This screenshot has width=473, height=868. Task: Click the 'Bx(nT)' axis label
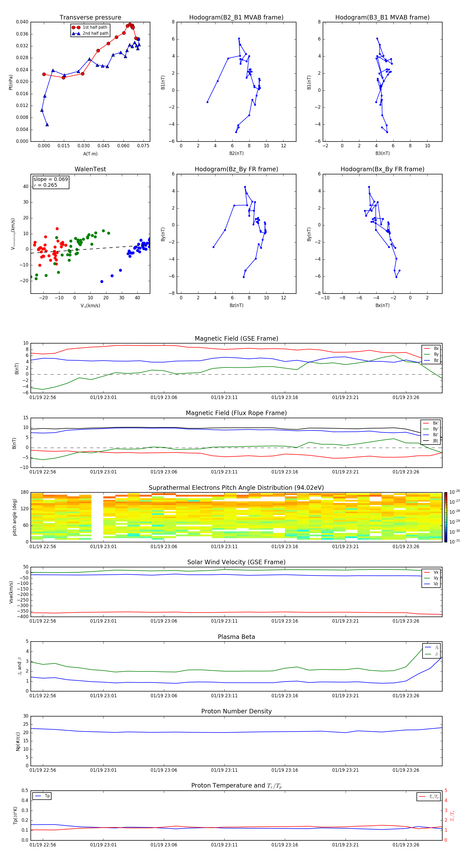pos(382,305)
